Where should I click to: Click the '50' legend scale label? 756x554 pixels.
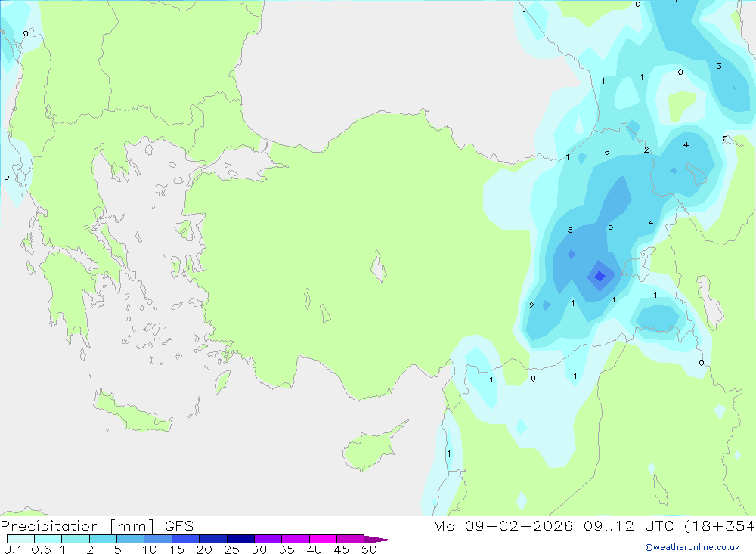pos(369,549)
